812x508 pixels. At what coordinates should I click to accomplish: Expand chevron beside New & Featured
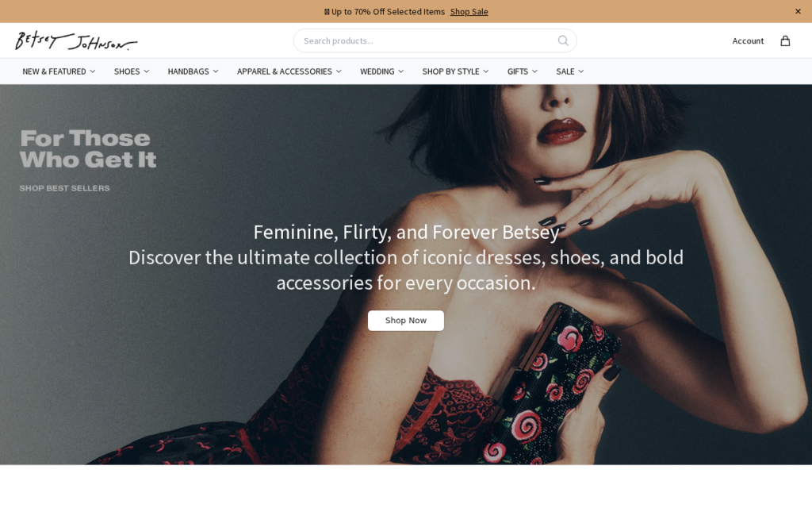pos(93,71)
